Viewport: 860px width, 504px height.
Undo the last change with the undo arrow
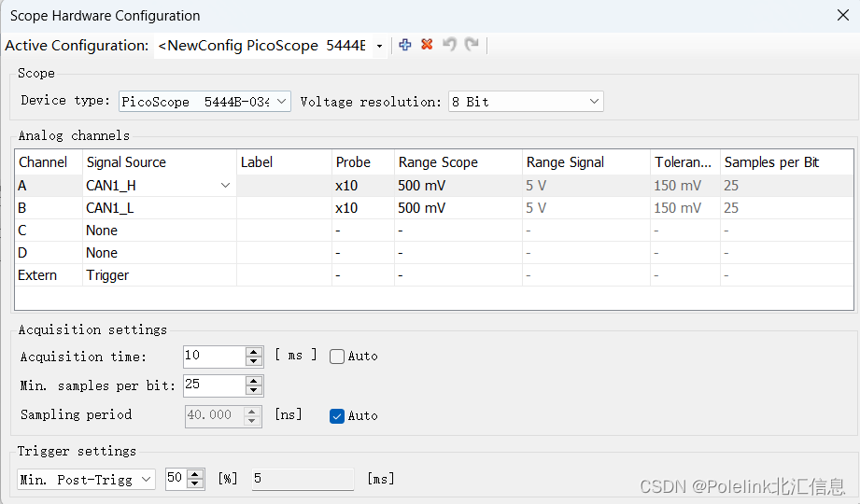pos(449,45)
